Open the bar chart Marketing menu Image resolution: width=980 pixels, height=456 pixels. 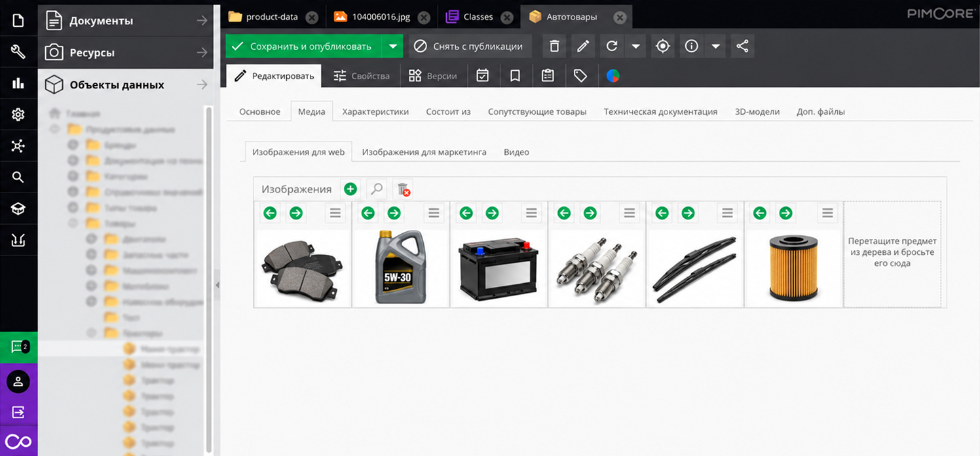(x=18, y=83)
